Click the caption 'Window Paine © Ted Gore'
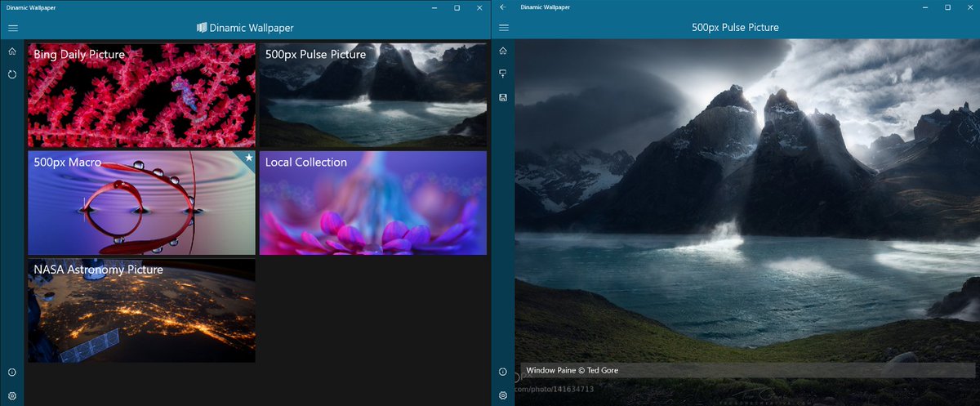The height and width of the screenshot is (406, 980). click(572, 371)
